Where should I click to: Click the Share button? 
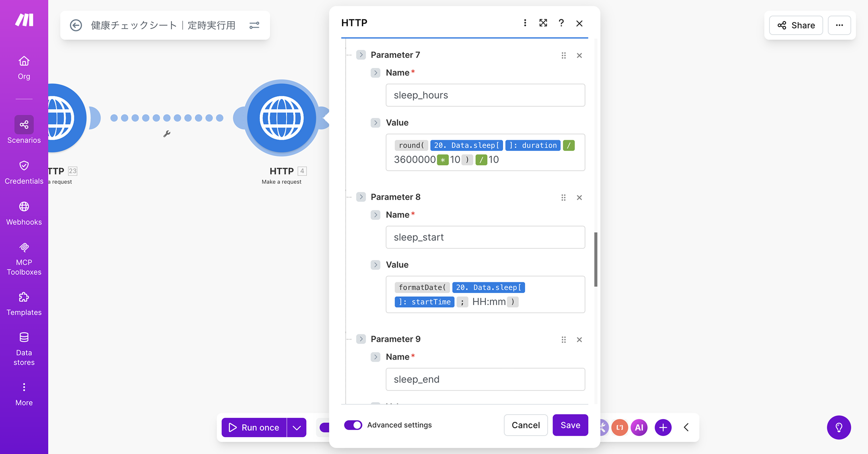tap(796, 25)
